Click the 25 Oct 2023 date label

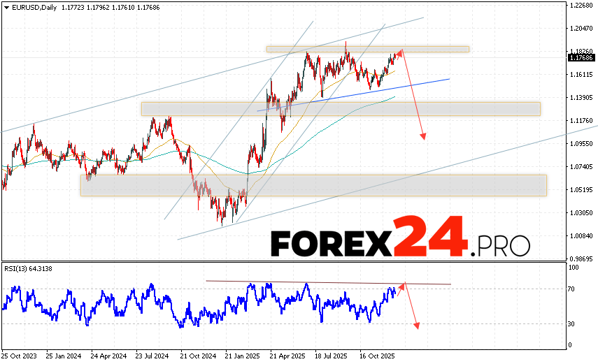pyautogui.click(x=20, y=356)
